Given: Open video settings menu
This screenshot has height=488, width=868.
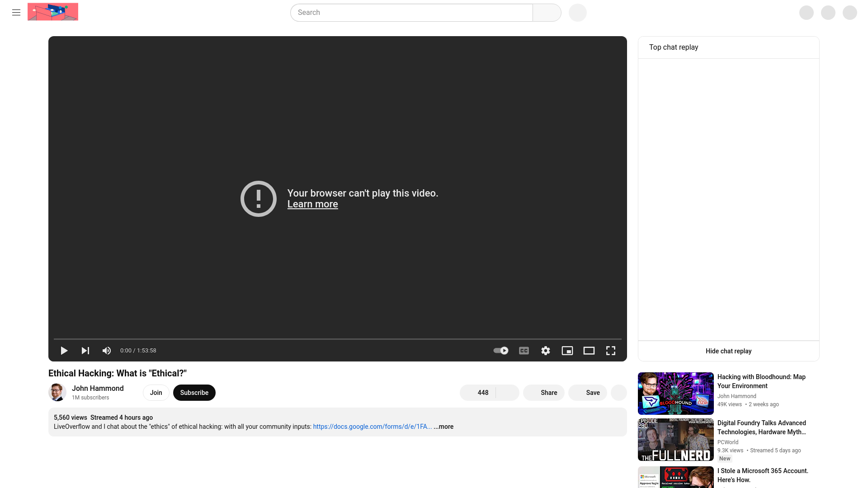Looking at the screenshot, I should [x=546, y=350].
